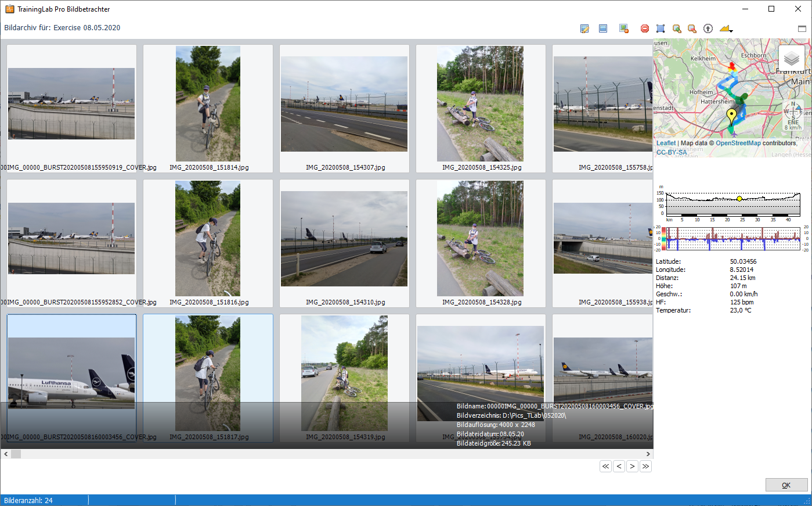Click the horizontal scrollbar thumb
The image size is (812, 506).
coord(16,454)
